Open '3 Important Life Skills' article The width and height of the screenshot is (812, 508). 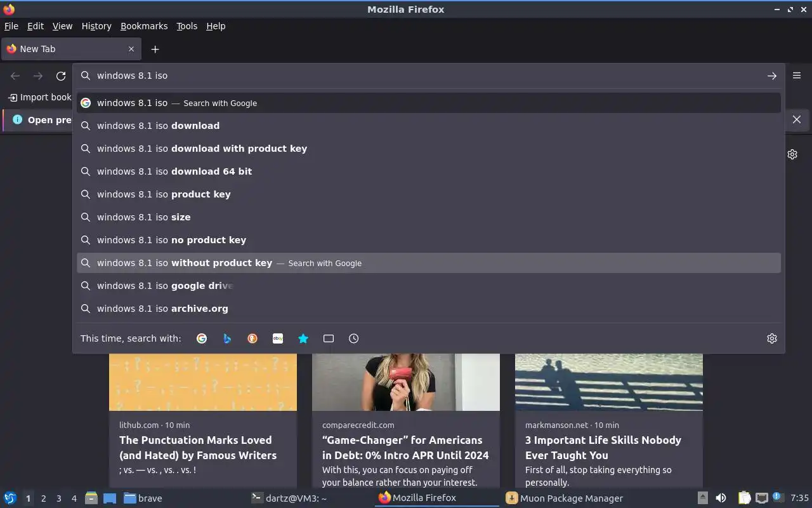tap(603, 448)
